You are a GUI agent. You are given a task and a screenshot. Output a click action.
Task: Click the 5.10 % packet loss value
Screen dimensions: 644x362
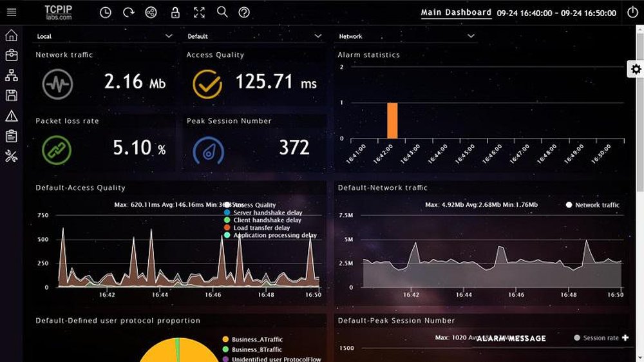[x=139, y=148]
